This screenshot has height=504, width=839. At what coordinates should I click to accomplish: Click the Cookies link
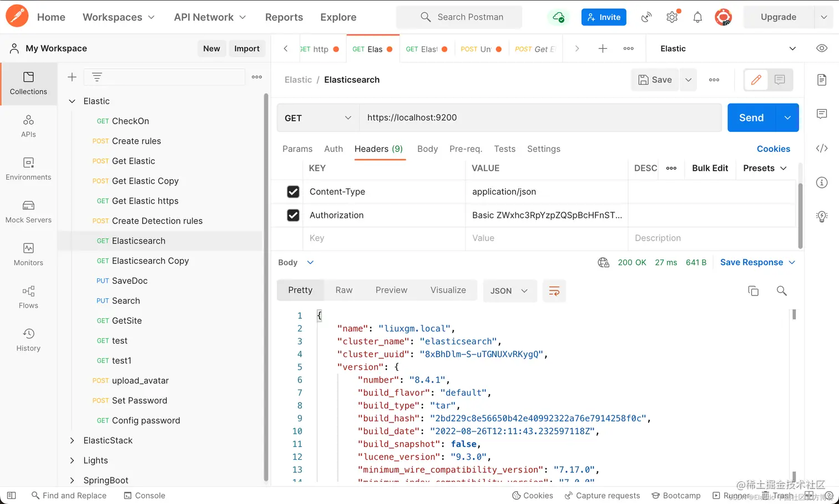click(774, 149)
